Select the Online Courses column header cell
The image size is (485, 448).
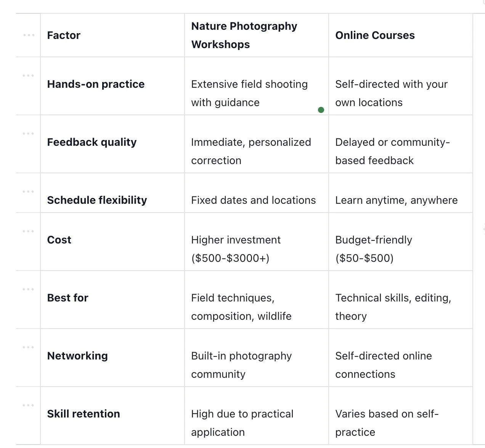[375, 35]
